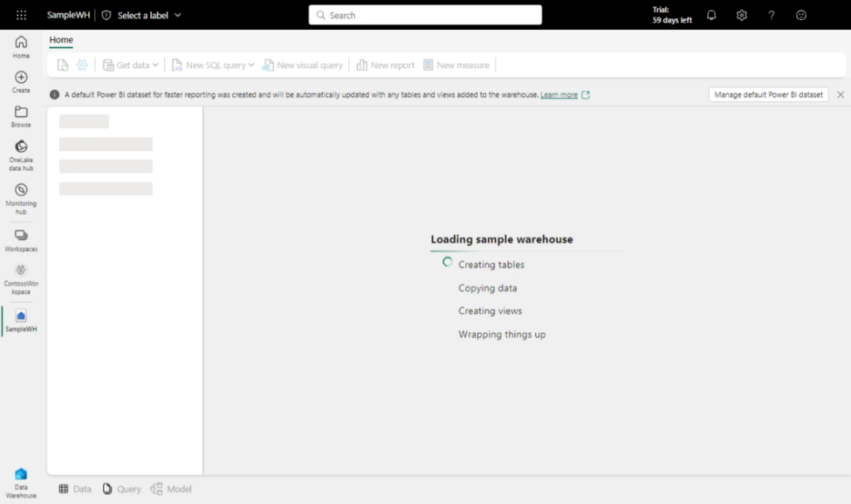This screenshot has width=851, height=504.
Task: Switch to the Home ribbon tab
Action: (61, 40)
